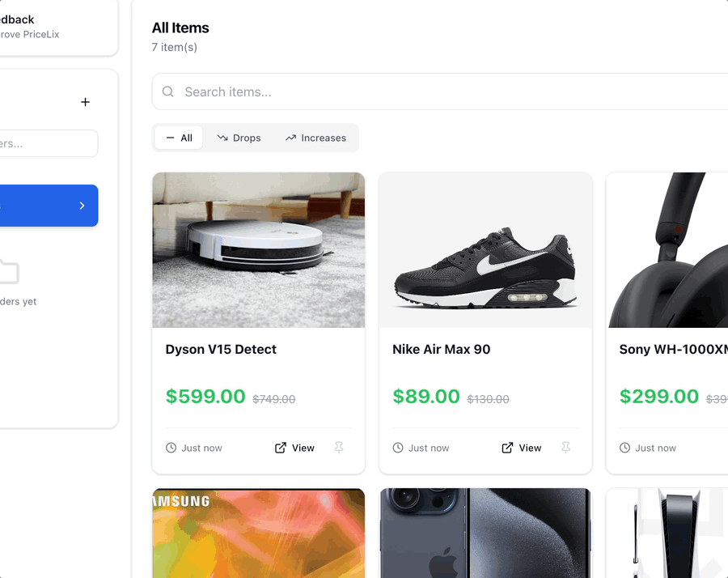Screen dimensions: 728x578
Task: Open View link for Dyson V15 Detect
Action: tap(294, 447)
